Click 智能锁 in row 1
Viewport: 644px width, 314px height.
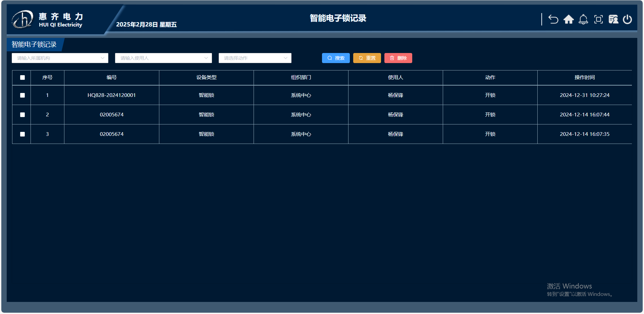[x=206, y=95]
